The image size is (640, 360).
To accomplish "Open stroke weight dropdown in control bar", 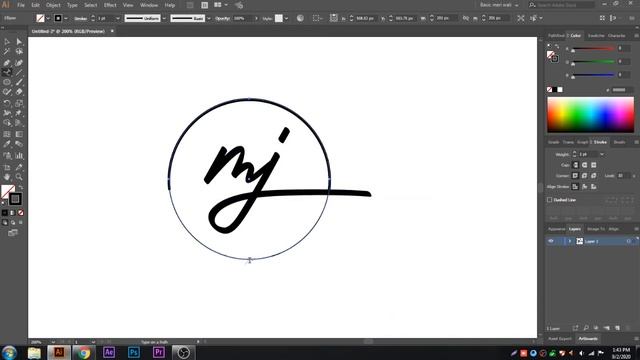I will pyautogui.click(x=118, y=18).
